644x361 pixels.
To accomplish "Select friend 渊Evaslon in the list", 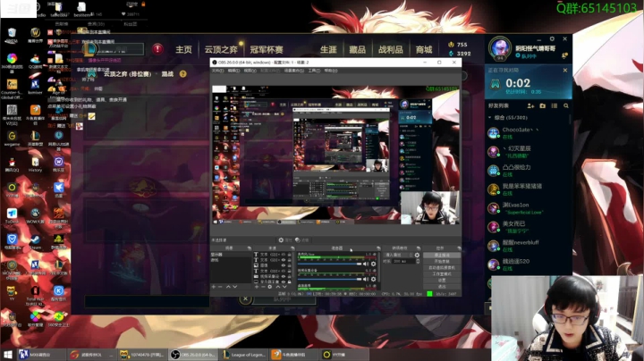I will pos(528,208).
